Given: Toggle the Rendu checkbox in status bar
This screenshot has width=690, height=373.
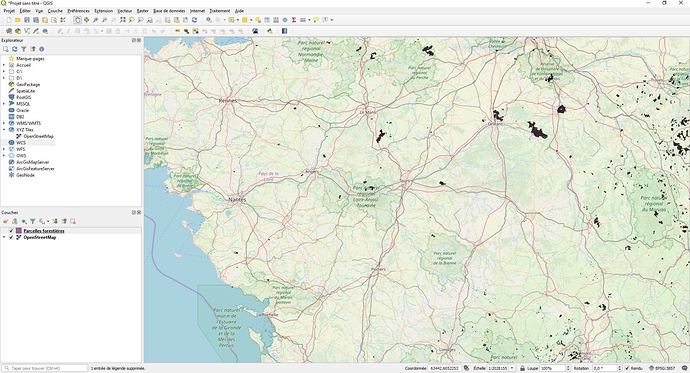Looking at the screenshot, I should pyautogui.click(x=627, y=368).
